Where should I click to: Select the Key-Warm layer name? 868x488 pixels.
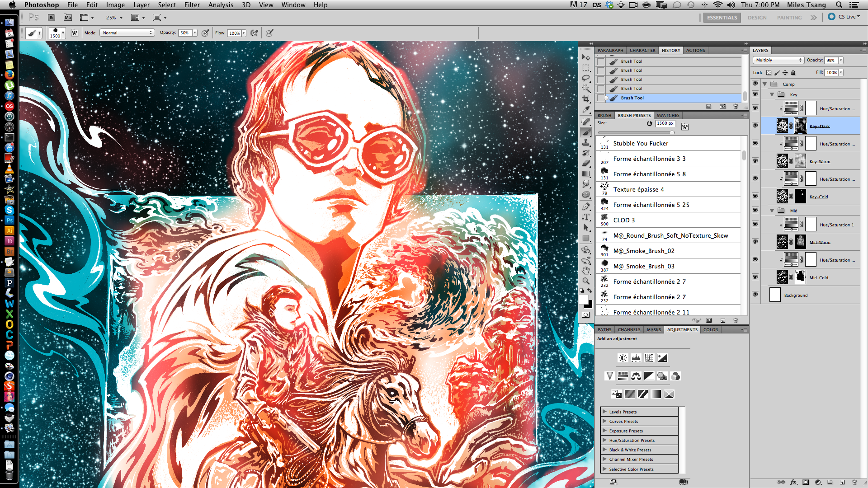(x=820, y=161)
